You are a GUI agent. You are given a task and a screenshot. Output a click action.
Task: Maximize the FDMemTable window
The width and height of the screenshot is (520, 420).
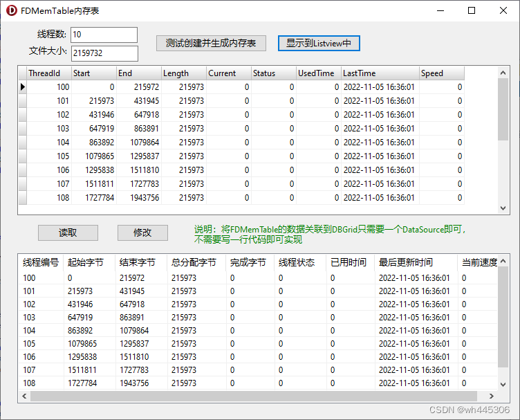pyautogui.click(x=472, y=10)
